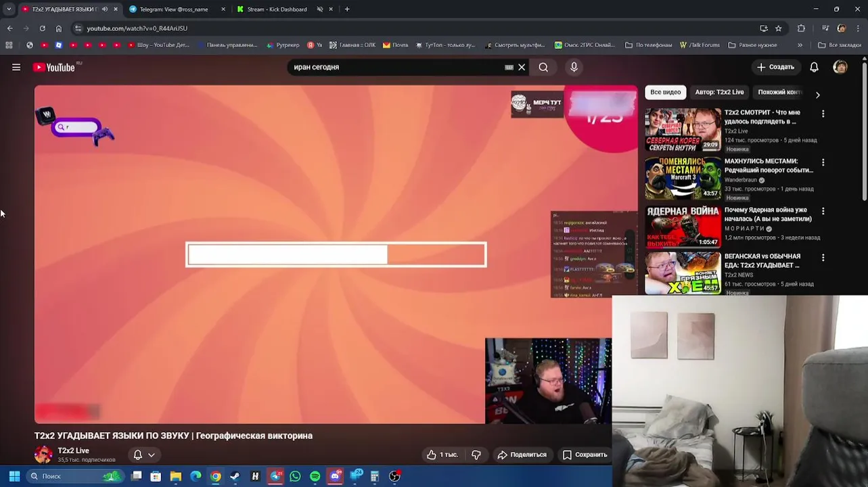868x487 pixels.
Task: Open Telegram from the taskbar
Action: click(x=275, y=476)
